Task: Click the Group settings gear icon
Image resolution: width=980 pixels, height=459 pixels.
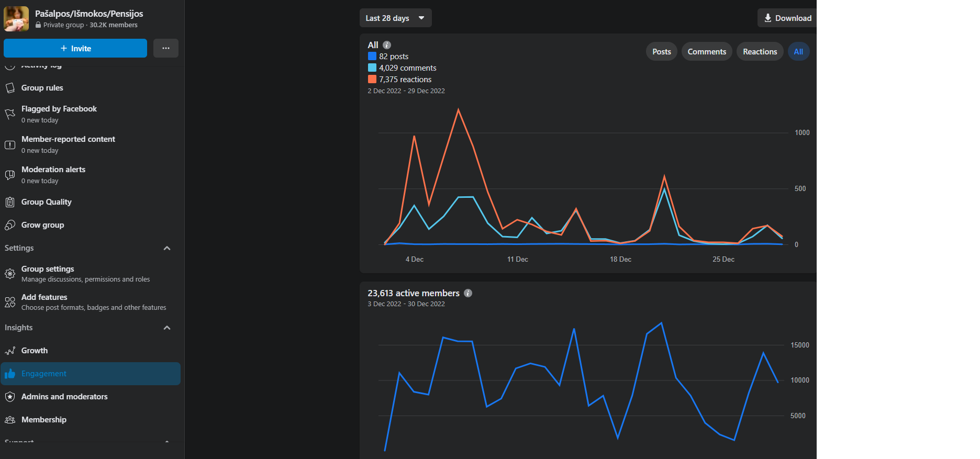Action: pos(10,274)
